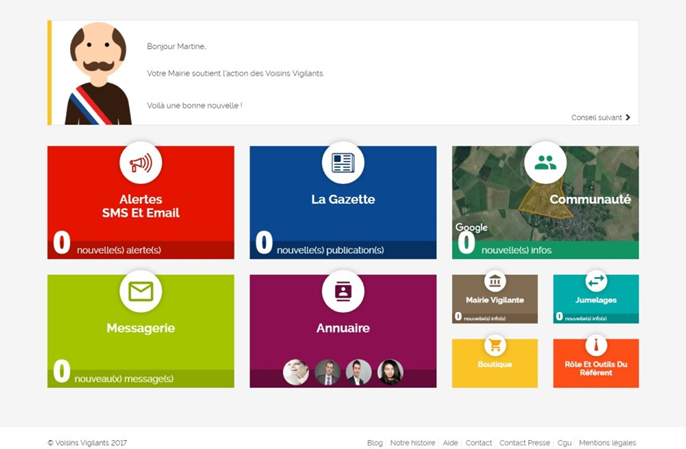Open the Blog footer link

374,443
